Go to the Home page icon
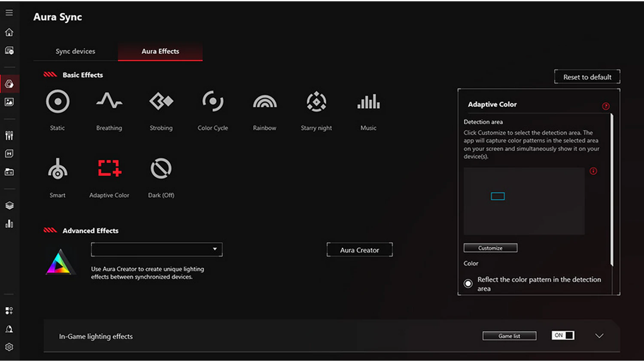This screenshot has width=644, height=362. (x=9, y=32)
